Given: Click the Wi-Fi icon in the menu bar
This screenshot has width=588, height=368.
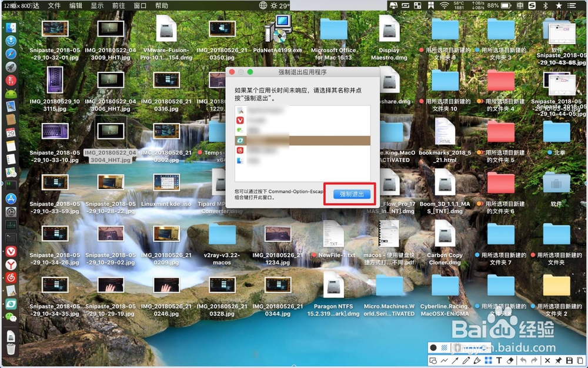Looking at the screenshot, I should tap(445, 5).
